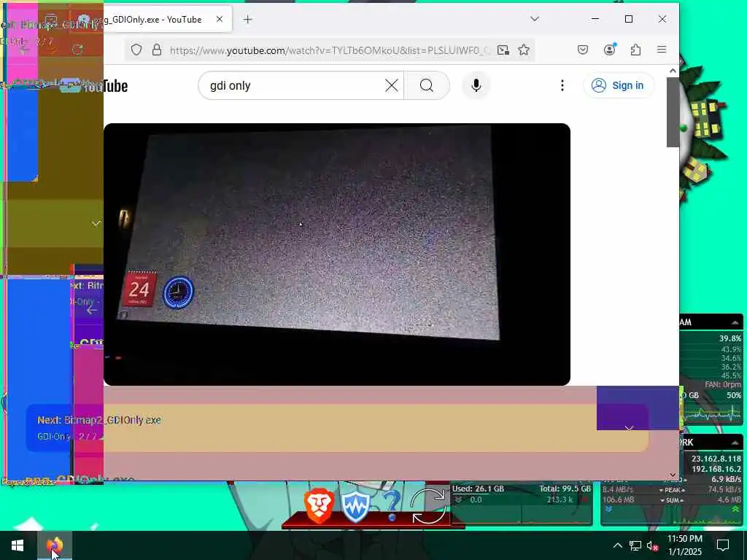The width and height of the screenshot is (747, 560).
Task: Open the Wise Care shield dock icon
Action: coord(355,507)
